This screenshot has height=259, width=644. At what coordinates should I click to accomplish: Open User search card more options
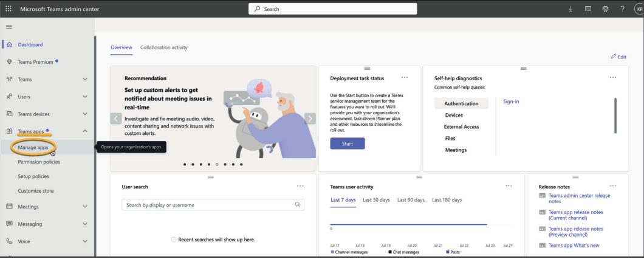pos(300,186)
